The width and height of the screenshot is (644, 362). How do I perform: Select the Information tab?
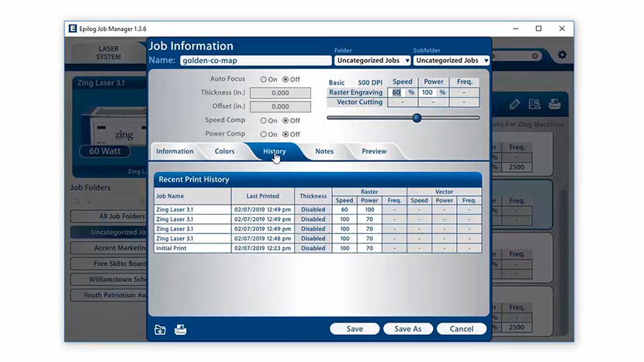coord(175,151)
